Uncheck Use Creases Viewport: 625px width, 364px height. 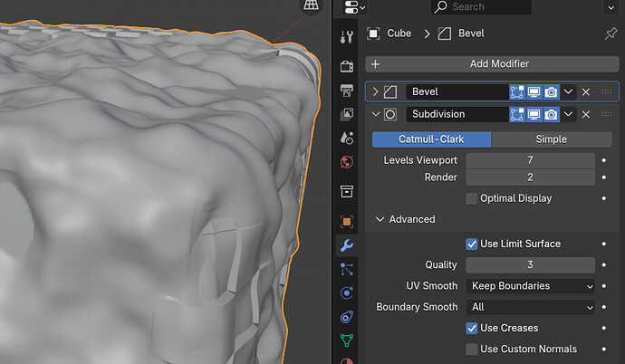472,328
